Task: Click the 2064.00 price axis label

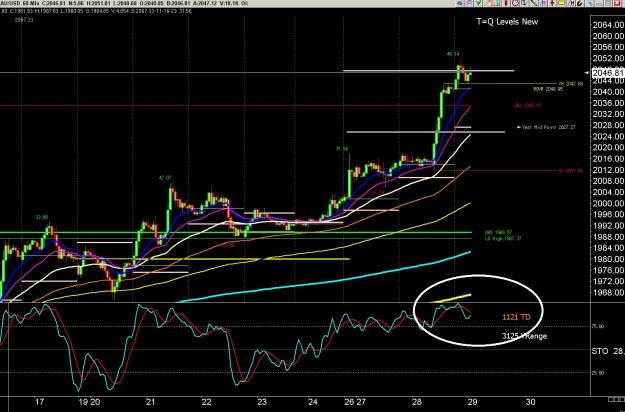Action: click(608, 25)
